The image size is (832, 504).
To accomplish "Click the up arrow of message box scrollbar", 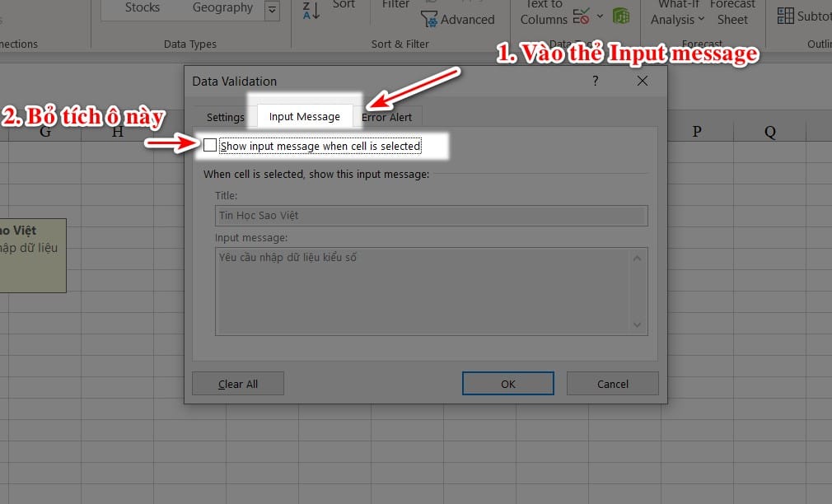I will [x=638, y=259].
